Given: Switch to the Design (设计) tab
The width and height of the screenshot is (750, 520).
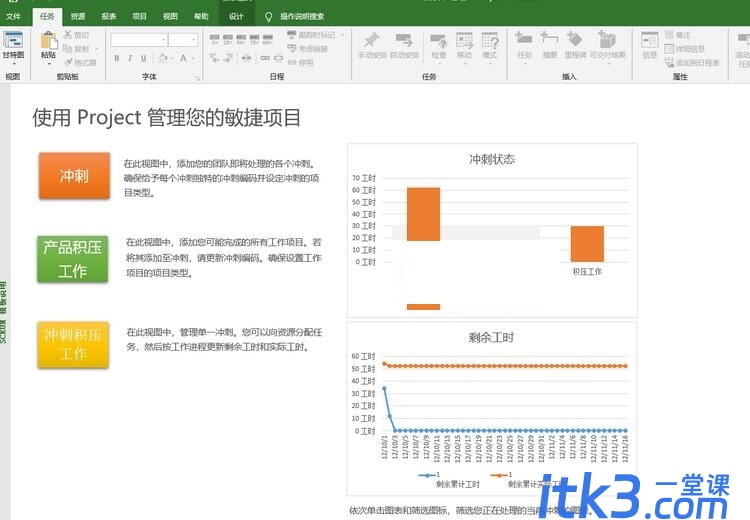Looking at the screenshot, I should click(236, 16).
